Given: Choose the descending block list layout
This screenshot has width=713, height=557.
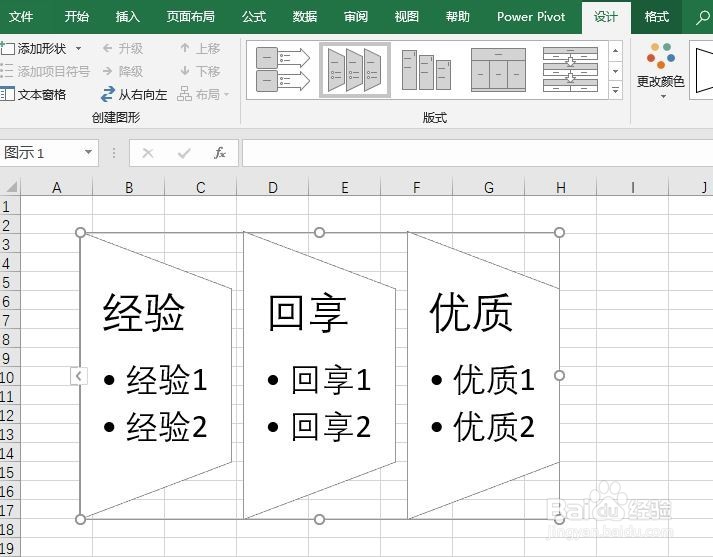Looking at the screenshot, I should coord(427,70).
